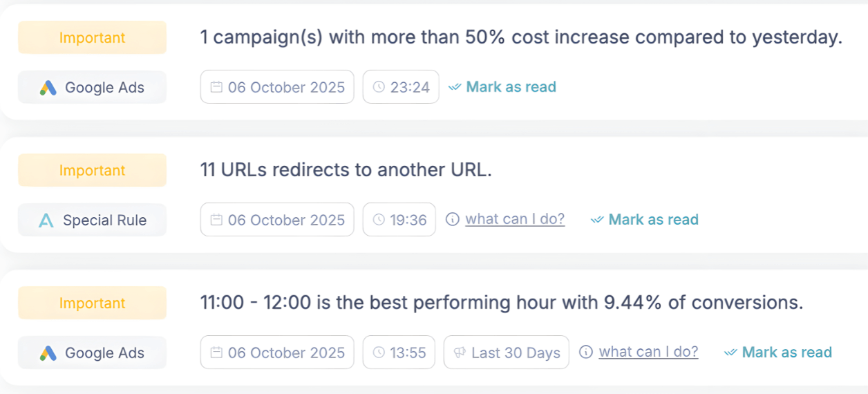Click the double-check icon in the 23:24 alert

pos(455,87)
